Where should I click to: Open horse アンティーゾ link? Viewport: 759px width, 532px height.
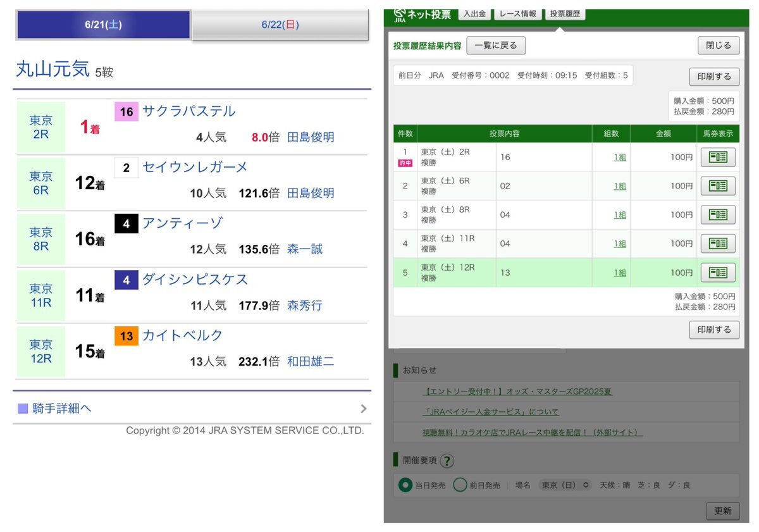183,223
